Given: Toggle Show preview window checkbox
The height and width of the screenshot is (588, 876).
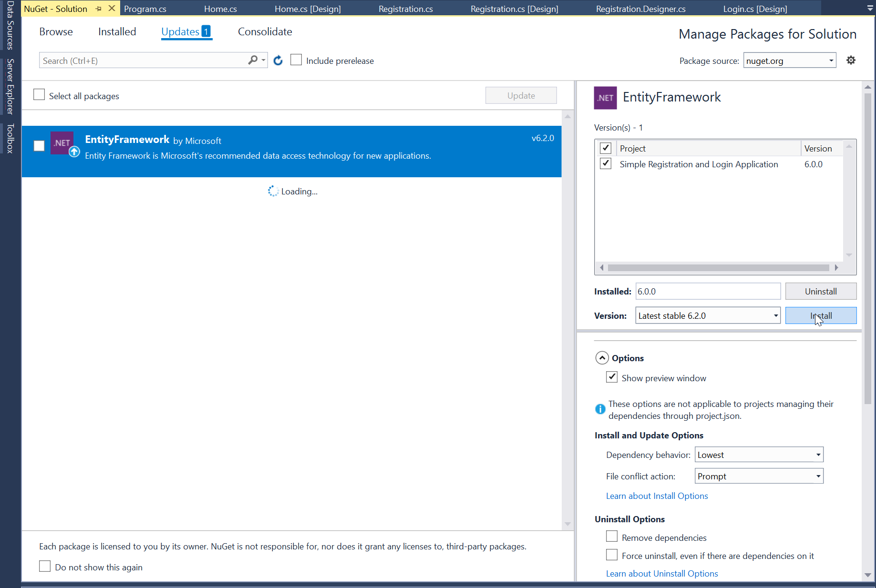Looking at the screenshot, I should [612, 377].
